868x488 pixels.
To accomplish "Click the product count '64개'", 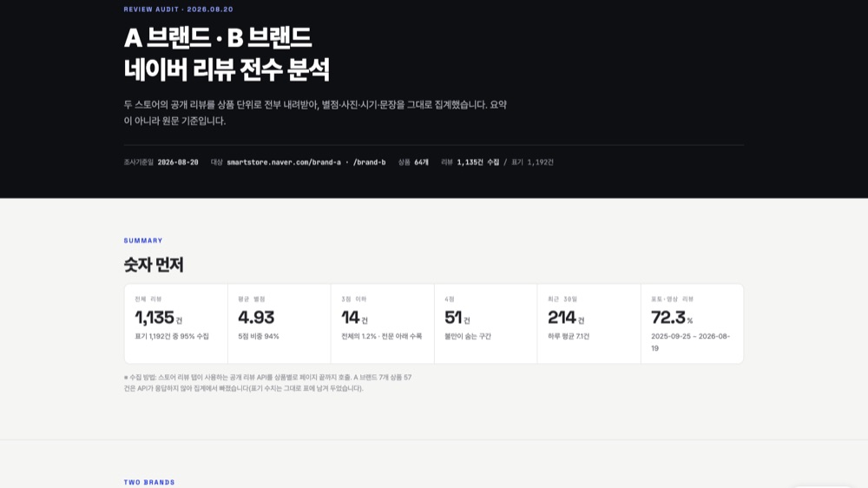I will [421, 162].
